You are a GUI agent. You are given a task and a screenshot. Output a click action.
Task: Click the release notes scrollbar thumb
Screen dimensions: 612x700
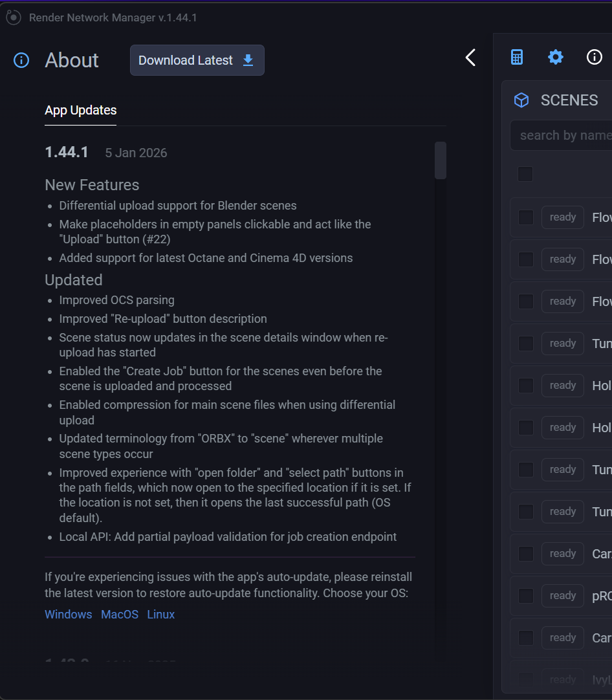[441, 160]
